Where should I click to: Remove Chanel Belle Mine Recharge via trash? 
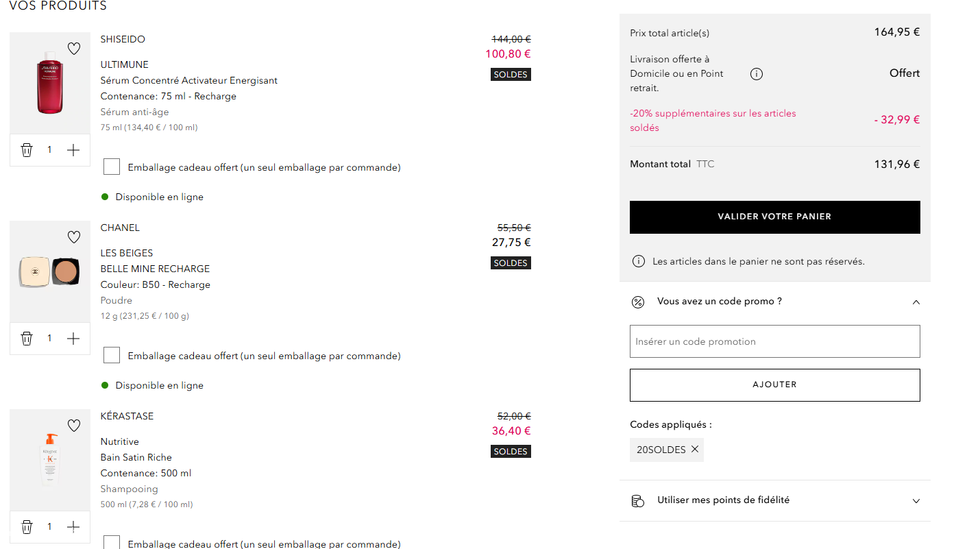click(27, 339)
